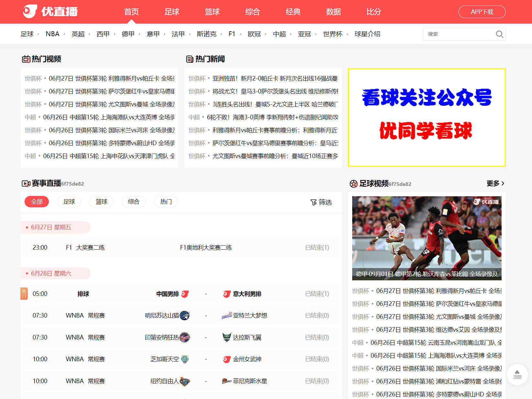The width and height of the screenshot is (532, 399).
Task: Click the Indiana Fever team logo
Action: tap(185, 338)
